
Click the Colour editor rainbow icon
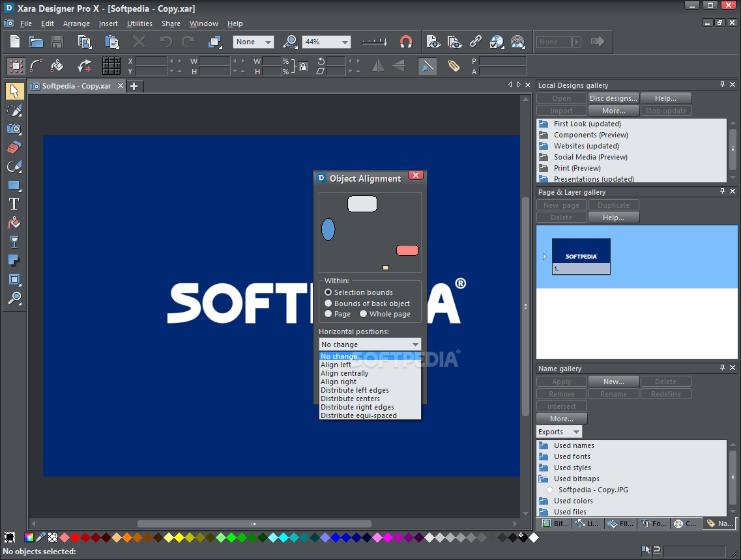[x=29, y=537]
